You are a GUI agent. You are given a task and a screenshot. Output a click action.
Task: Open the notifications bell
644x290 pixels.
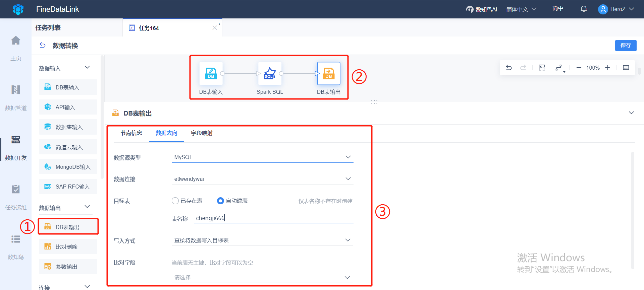(584, 9)
